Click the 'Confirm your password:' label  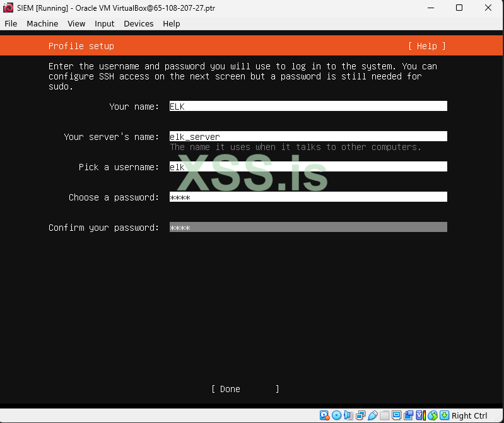[104, 228]
